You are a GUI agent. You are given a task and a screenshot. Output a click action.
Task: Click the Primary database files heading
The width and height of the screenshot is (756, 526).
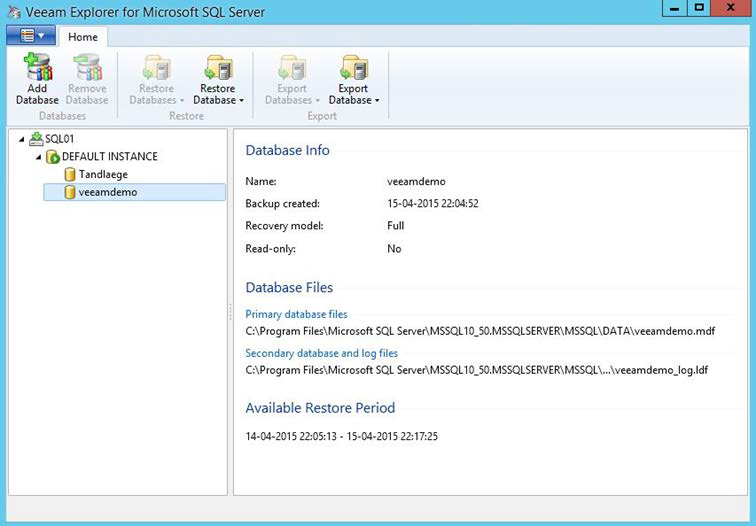[x=297, y=314]
